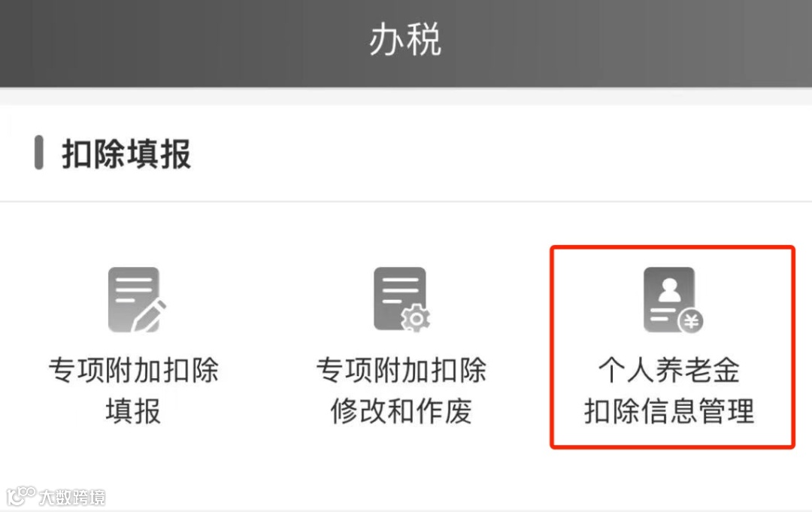Select the 专项附加扣除 label above 填报
812x512 pixels.
(x=134, y=371)
